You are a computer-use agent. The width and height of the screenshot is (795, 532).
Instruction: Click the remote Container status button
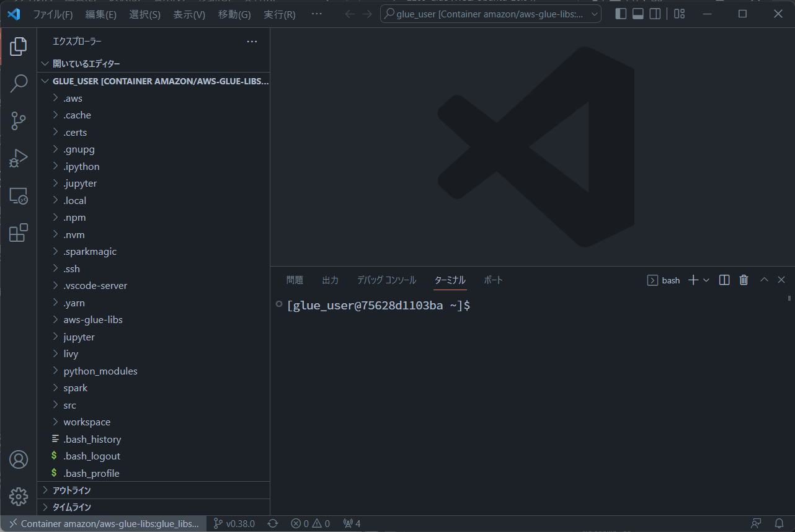(x=104, y=524)
